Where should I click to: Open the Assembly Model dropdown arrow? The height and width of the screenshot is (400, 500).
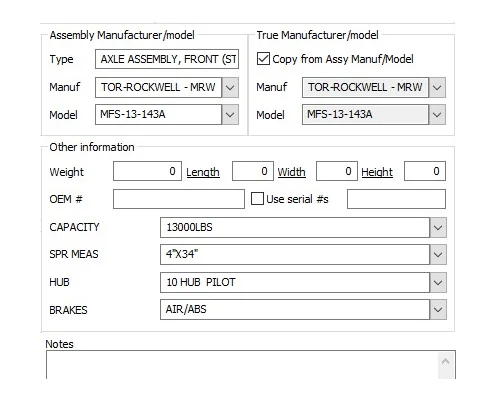coord(230,115)
